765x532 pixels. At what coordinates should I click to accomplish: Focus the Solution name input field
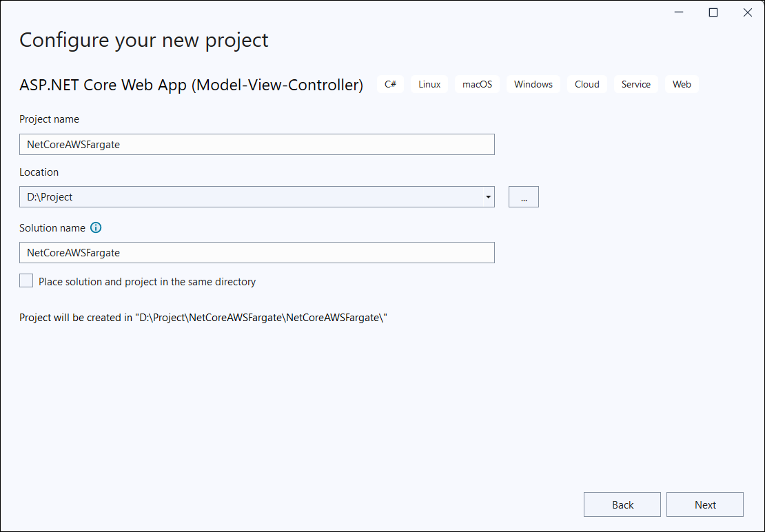pos(256,252)
